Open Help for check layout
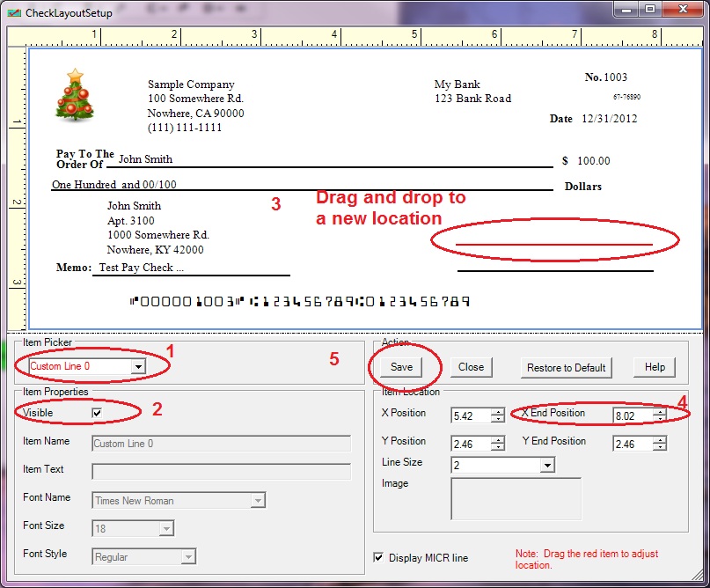 [654, 367]
